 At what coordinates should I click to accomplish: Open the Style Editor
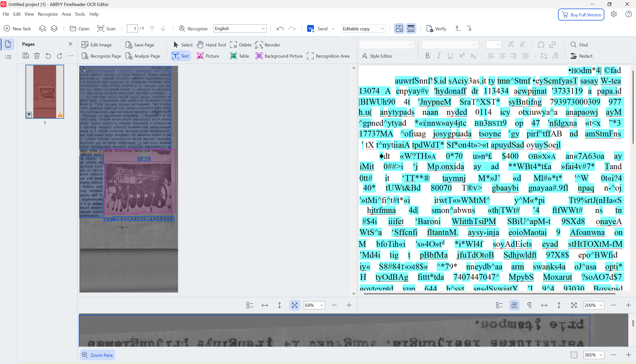click(x=377, y=56)
